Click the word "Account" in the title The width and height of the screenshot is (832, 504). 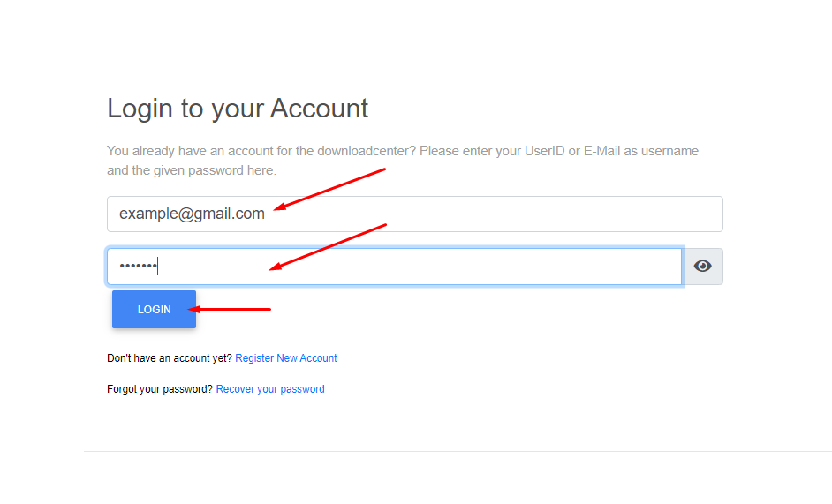point(319,109)
